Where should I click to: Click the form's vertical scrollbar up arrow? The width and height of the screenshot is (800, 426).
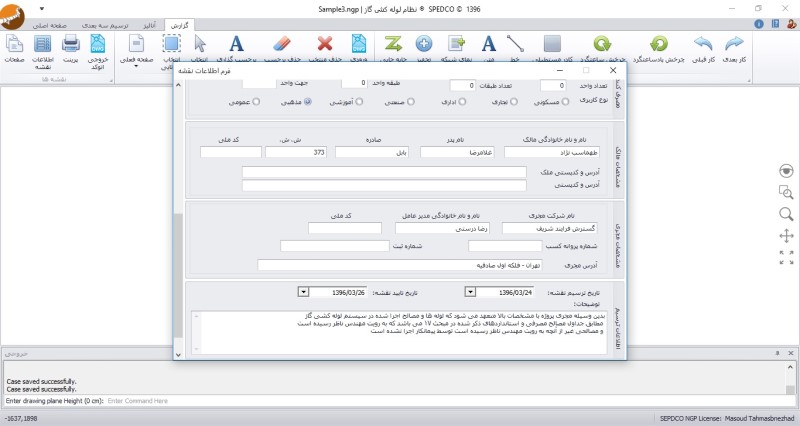(x=178, y=85)
